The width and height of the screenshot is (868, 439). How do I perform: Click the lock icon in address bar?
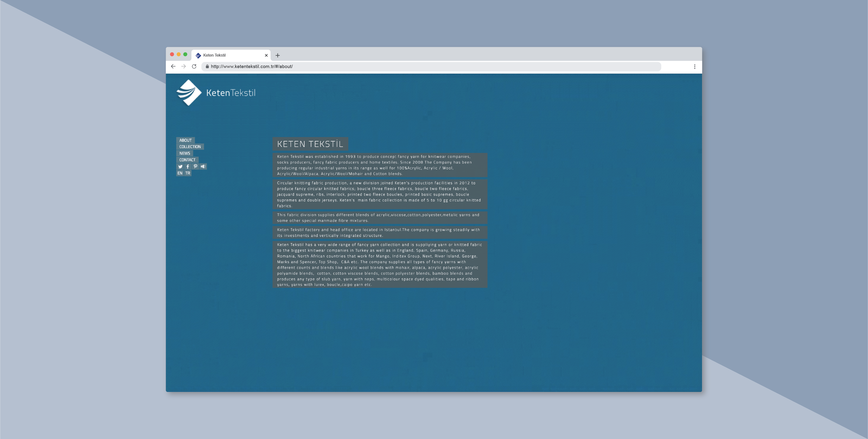click(207, 66)
